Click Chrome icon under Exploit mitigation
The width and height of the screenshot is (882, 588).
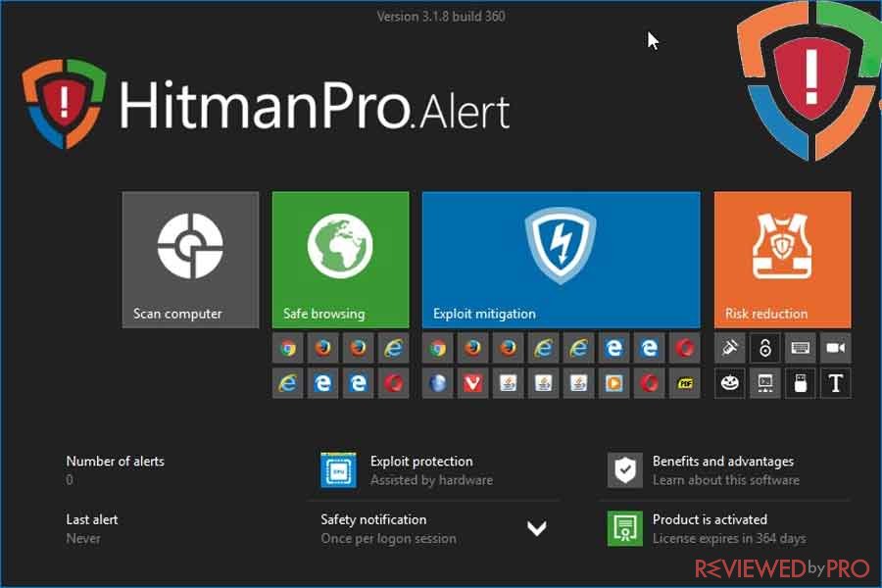point(438,348)
